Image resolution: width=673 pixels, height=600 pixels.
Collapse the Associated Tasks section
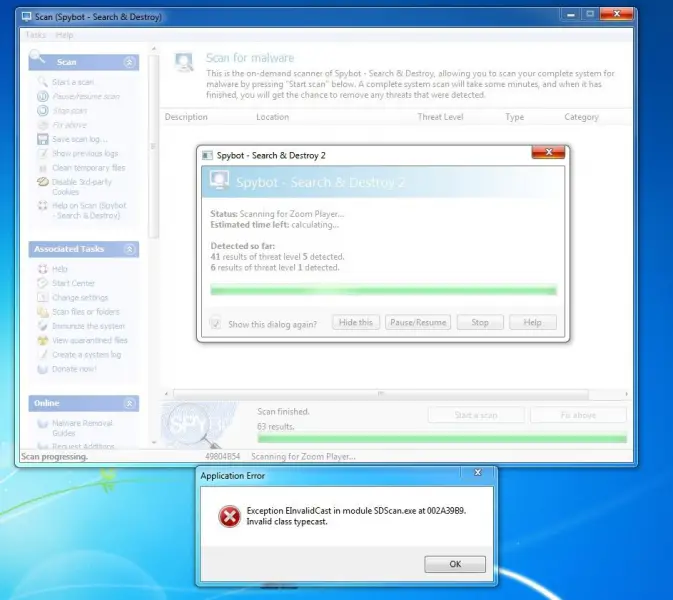129,249
